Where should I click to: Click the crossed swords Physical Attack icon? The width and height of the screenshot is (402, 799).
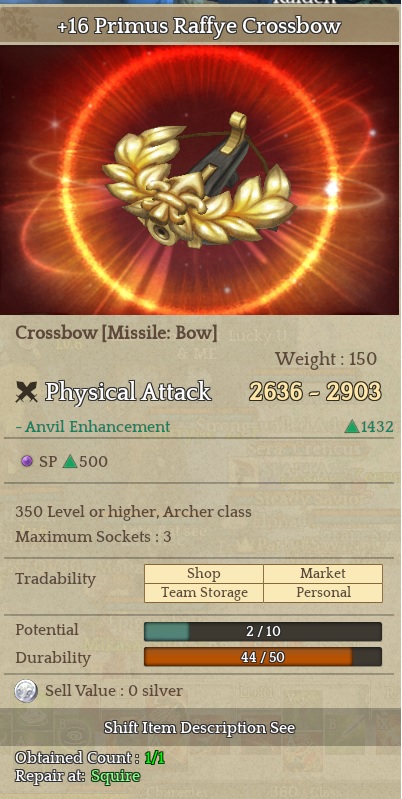(x=26, y=392)
